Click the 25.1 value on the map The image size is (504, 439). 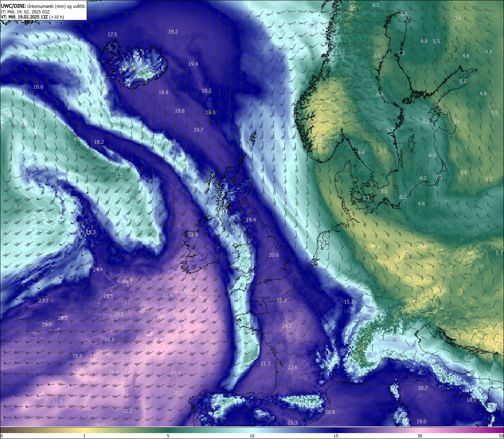[108, 296]
